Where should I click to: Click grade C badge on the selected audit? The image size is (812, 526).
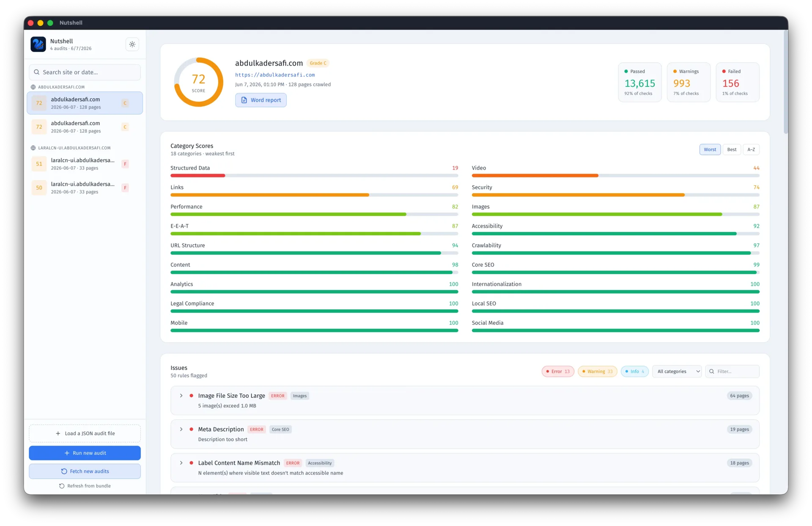(125, 103)
